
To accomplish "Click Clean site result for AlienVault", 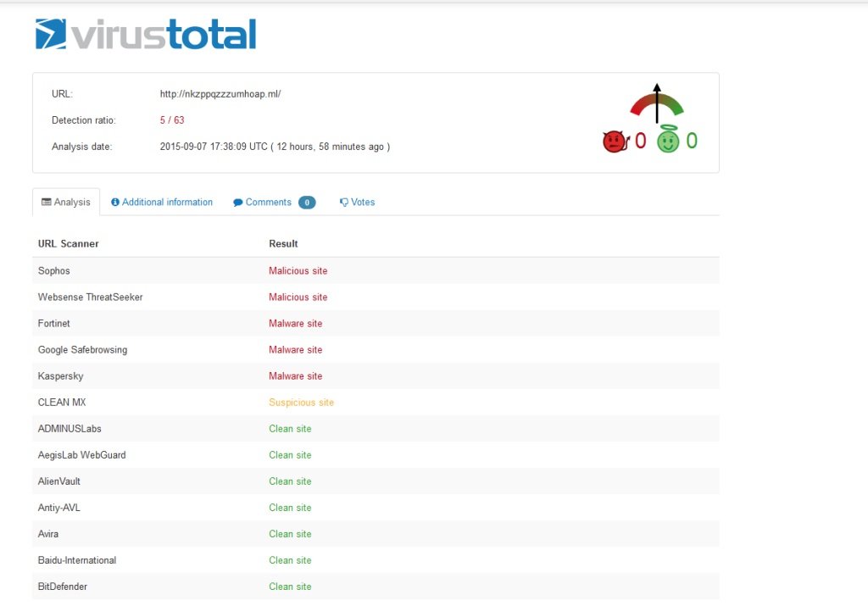I will (x=290, y=481).
